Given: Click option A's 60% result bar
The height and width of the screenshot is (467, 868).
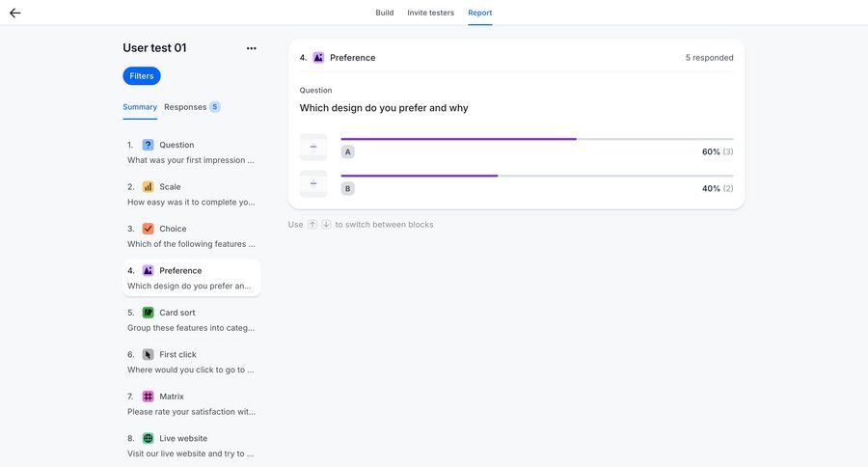Looking at the screenshot, I should tap(458, 139).
